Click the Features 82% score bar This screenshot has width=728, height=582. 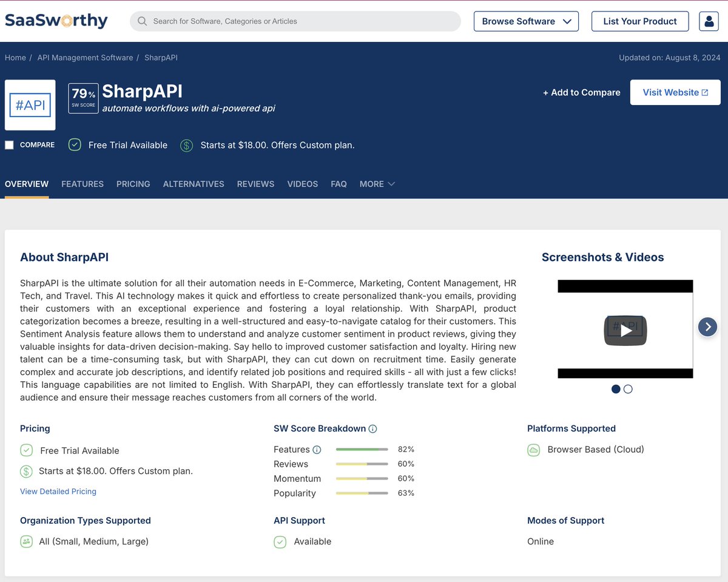pyautogui.click(x=362, y=450)
